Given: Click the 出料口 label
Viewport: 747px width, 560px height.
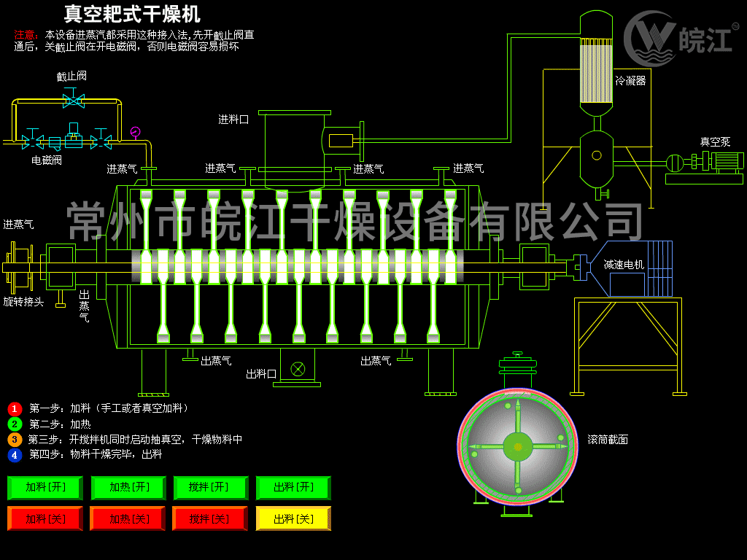Looking at the screenshot, I should pyautogui.click(x=261, y=374).
